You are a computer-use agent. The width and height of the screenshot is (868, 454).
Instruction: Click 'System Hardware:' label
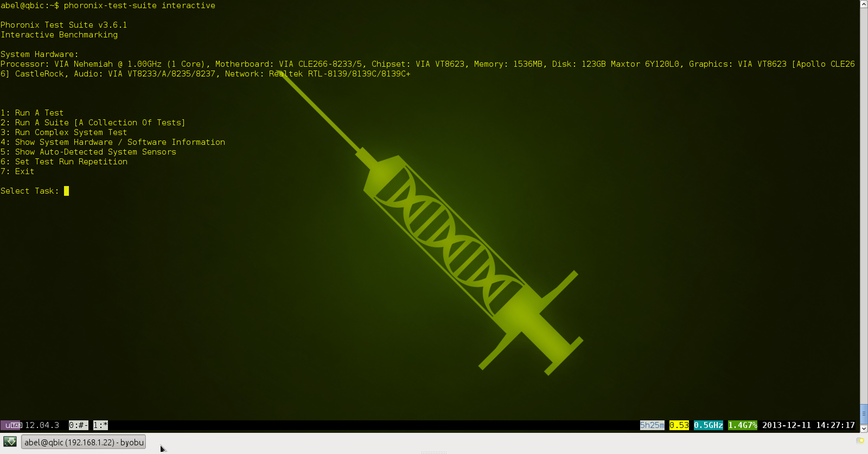[x=40, y=54]
